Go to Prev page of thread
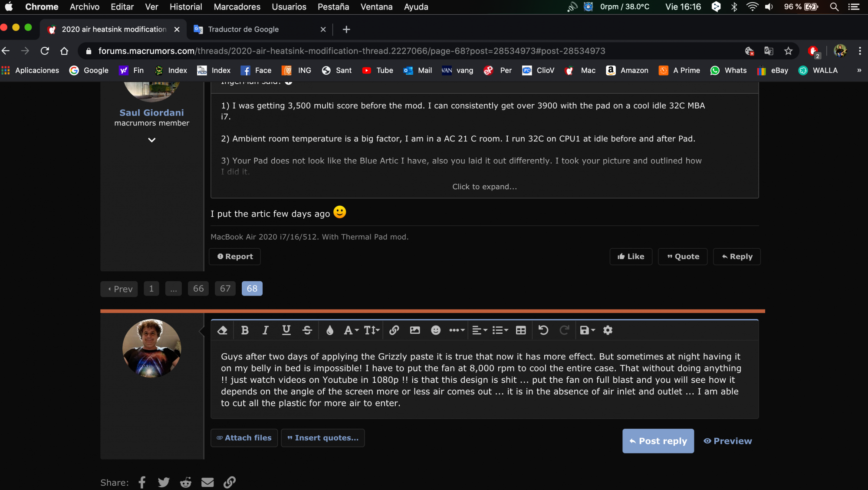Image resolution: width=868 pixels, height=490 pixels. (x=119, y=289)
